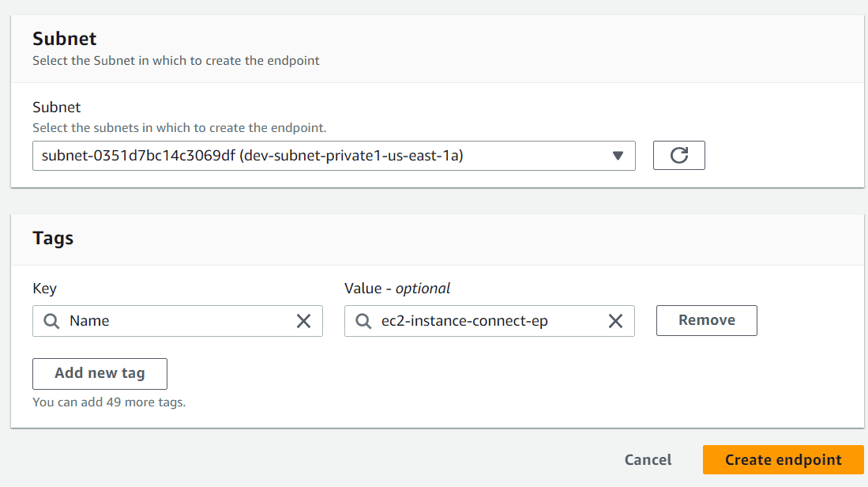Image resolution: width=868 pixels, height=487 pixels.
Task: Add a new tag
Action: 100,373
